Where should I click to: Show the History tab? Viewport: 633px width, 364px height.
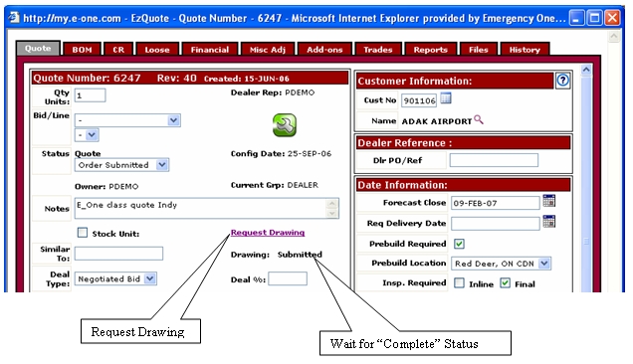pyautogui.click(x=525, y=50)
